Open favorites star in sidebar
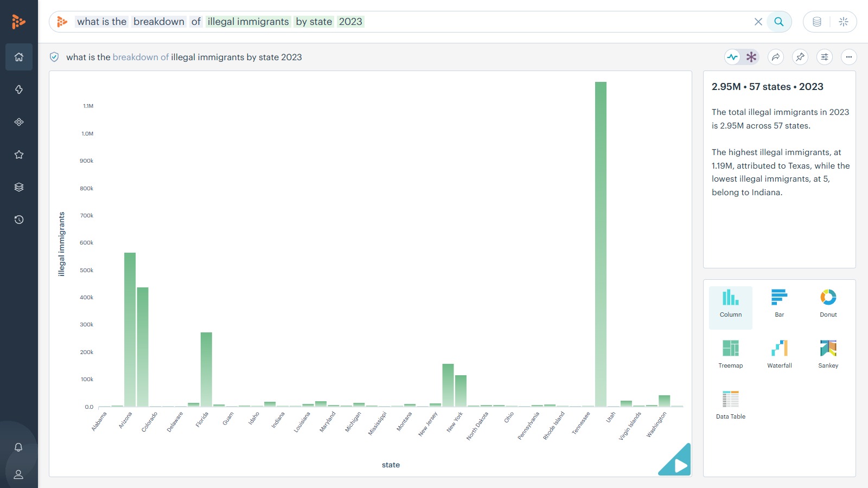Image resolution: width=868 pixels, height=488 pixels. point(19,155)
